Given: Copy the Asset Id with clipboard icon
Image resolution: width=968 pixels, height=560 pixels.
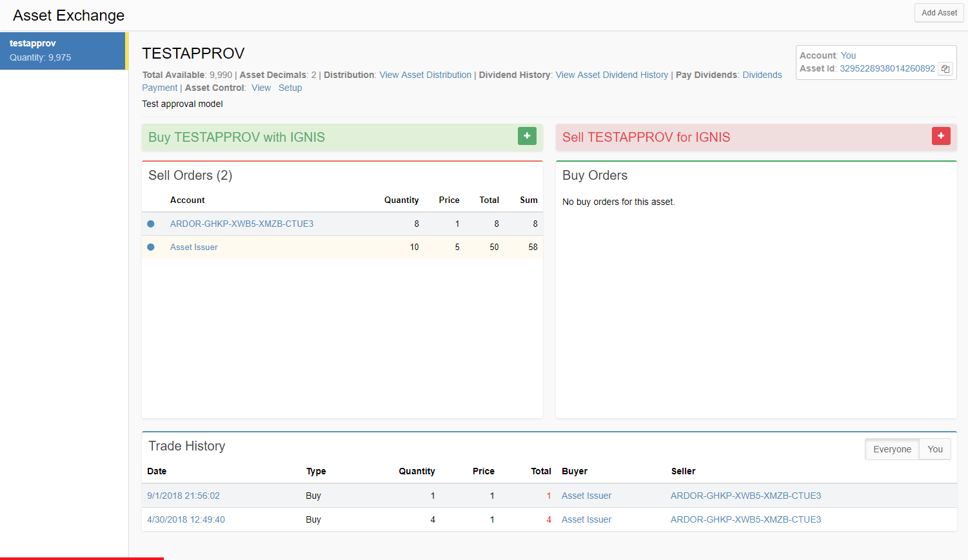Looking at the screenshot, I should click(945, 69).
